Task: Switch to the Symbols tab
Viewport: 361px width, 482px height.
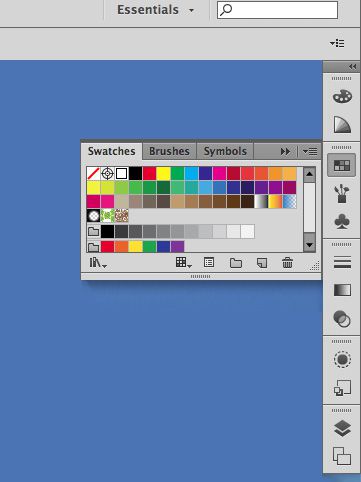Action: [x=225, y=151]
